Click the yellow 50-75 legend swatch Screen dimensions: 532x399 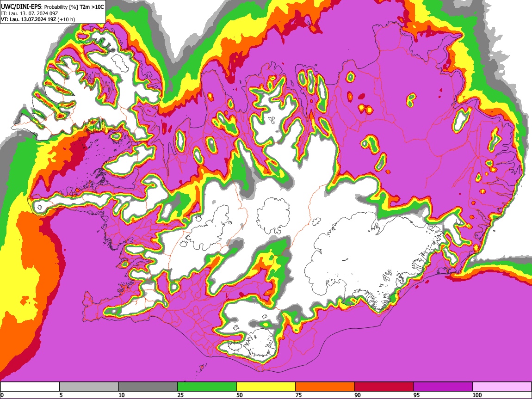[x=266, y=387]
